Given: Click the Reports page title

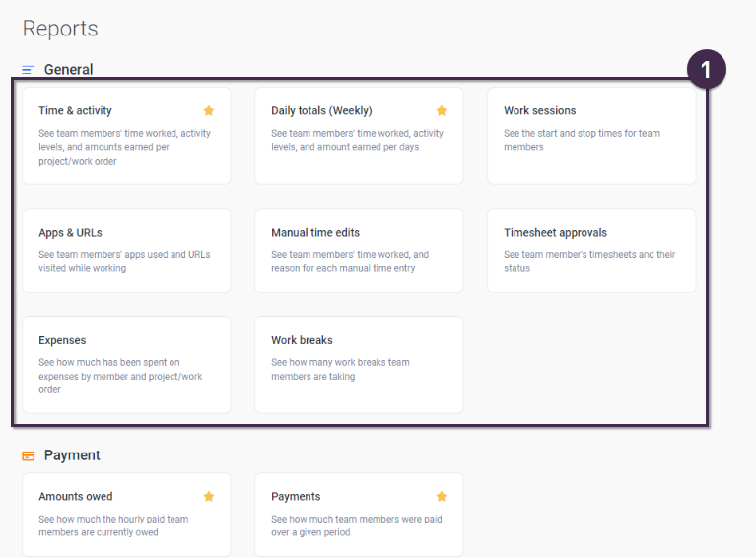Looking at the screenshot, I should [60, 29].
